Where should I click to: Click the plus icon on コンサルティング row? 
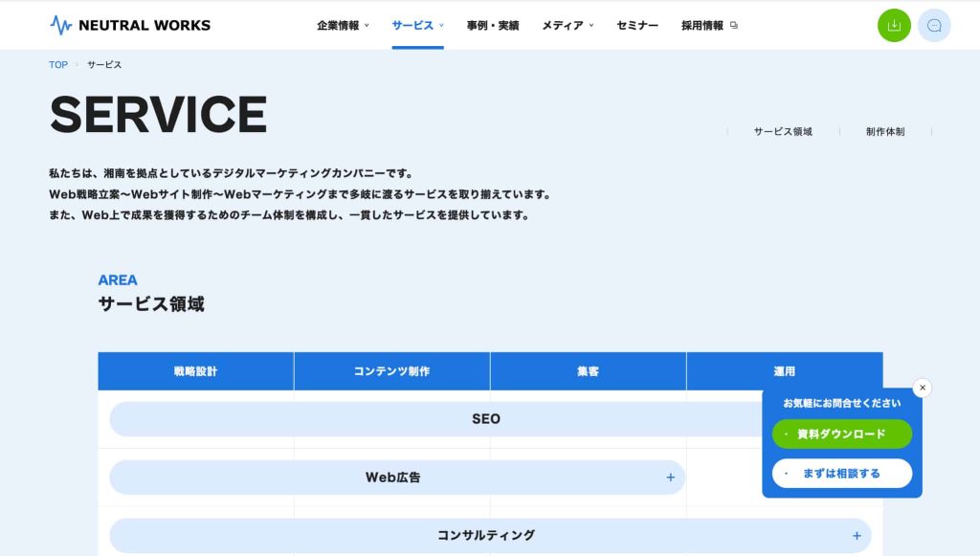(857, 536)
